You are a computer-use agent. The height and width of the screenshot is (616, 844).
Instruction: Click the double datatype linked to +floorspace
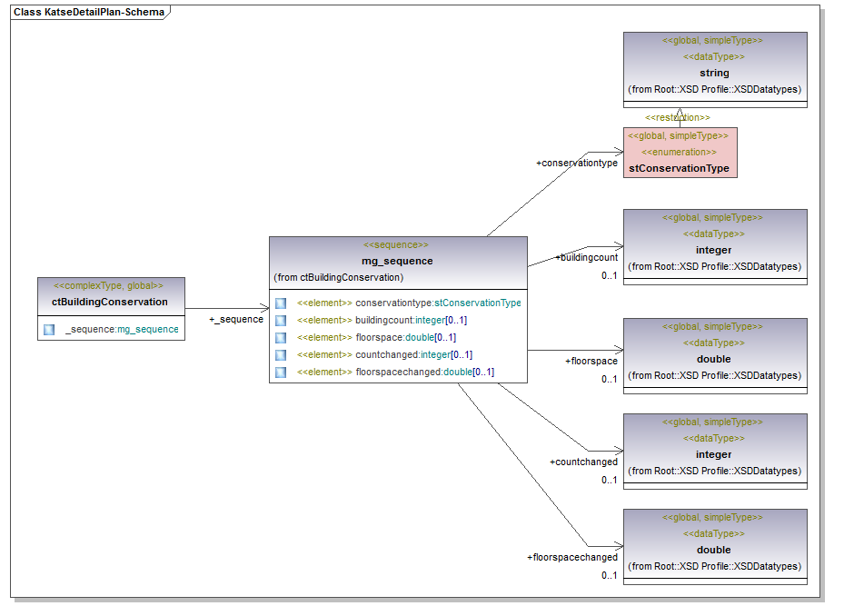click(714, 358)
